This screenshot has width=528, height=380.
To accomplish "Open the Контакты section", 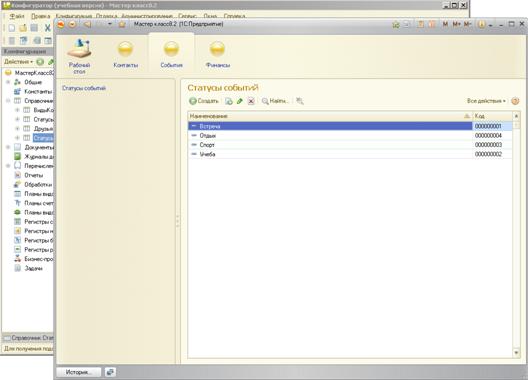I will [x=125, y=55].
